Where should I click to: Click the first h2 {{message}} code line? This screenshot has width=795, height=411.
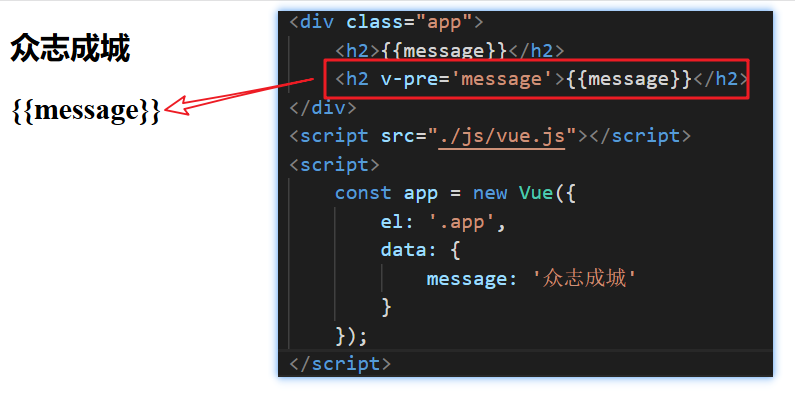(450, 51)
